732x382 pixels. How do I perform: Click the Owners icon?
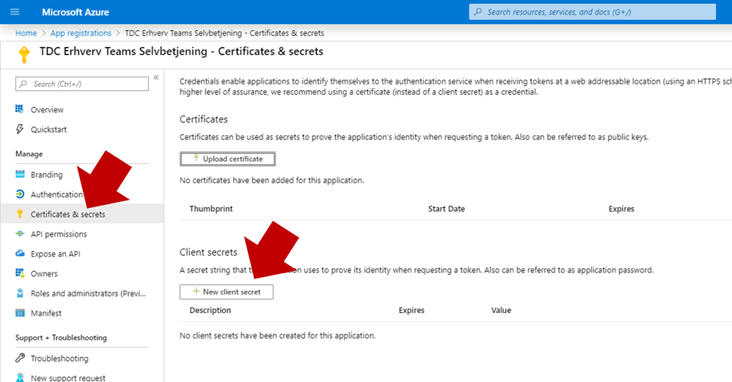pyautogui.click(x=20, y=273)
